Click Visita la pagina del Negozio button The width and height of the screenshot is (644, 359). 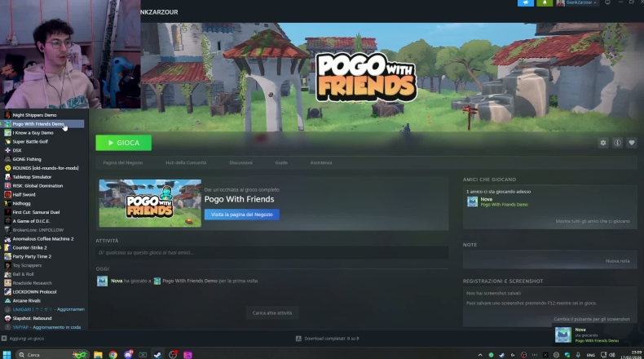[x=241, y=214]
